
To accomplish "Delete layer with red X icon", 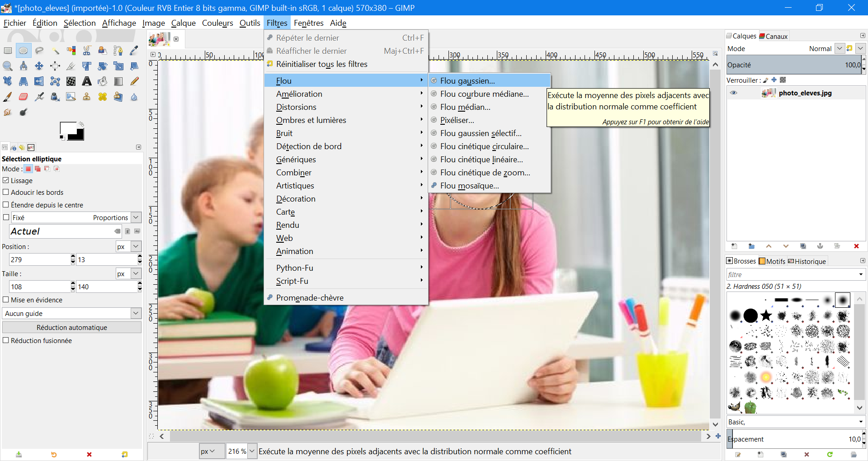I will tap(856, 246).
